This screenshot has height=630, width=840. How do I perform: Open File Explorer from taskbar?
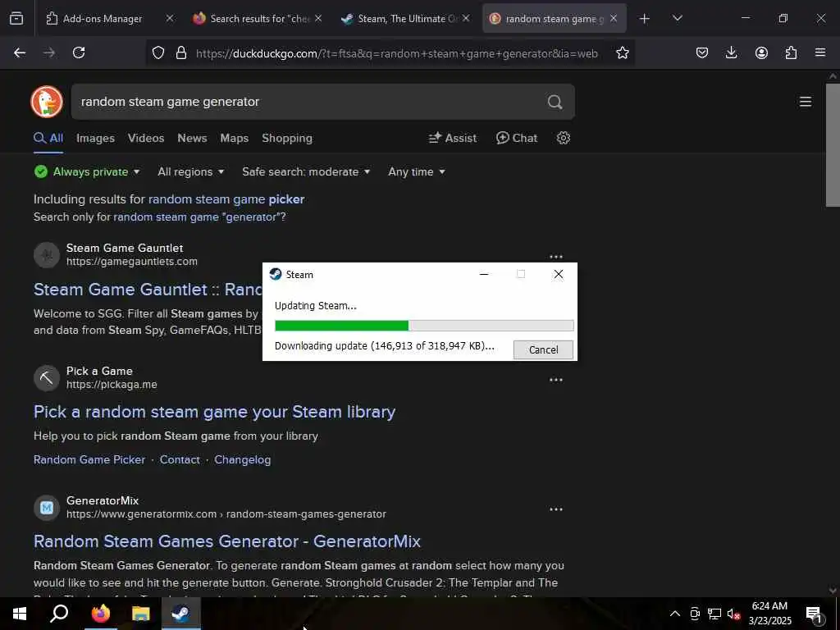[x=141, y=614]
